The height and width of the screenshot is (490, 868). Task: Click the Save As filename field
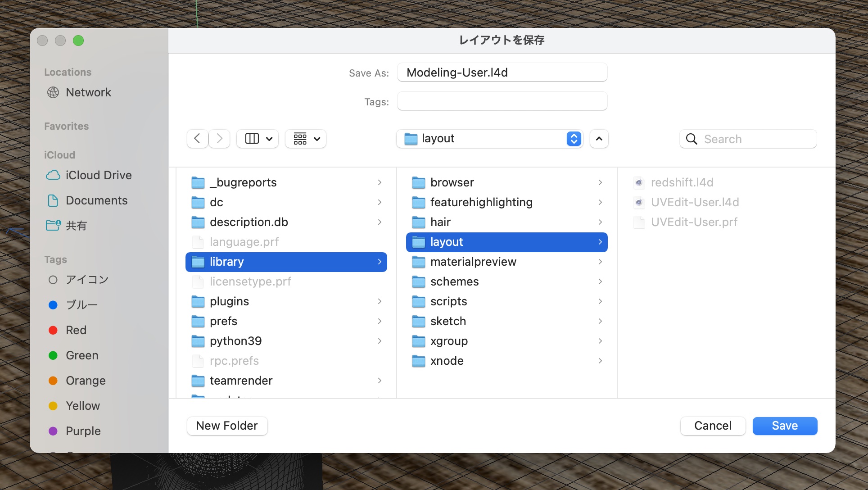point(502,73)
